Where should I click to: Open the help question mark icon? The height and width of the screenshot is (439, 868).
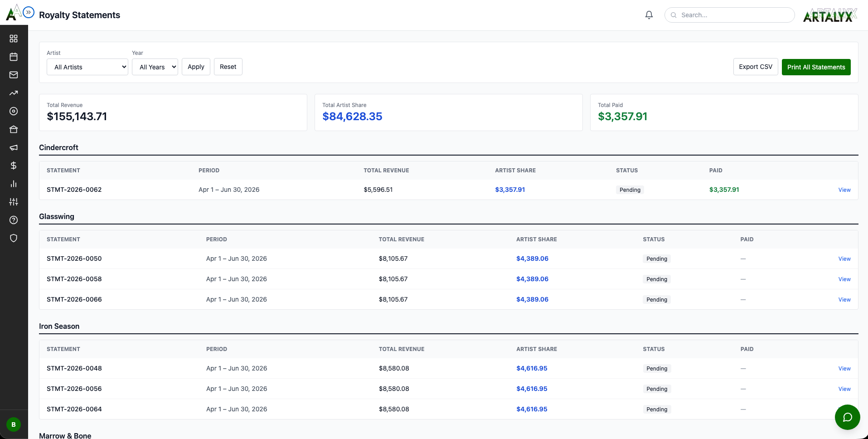pos(14,220)
